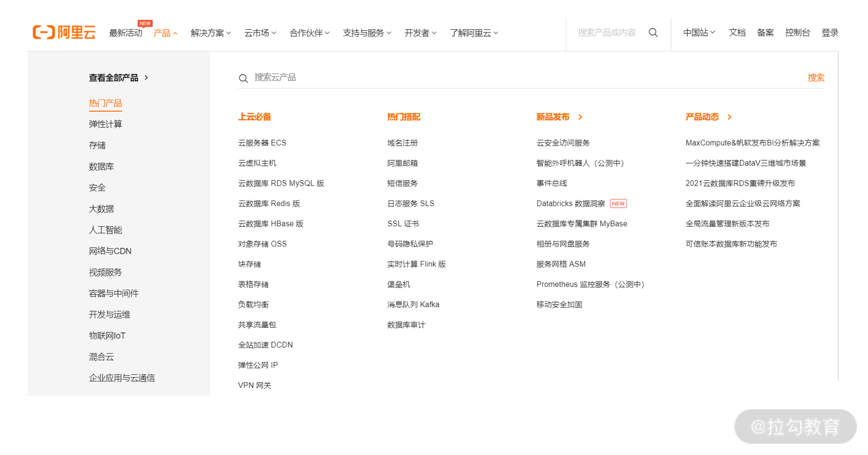Click the cloud product search magnifier icon
Image resolution: width=868 pixels, height=455 pixels.
click(243, 78)
